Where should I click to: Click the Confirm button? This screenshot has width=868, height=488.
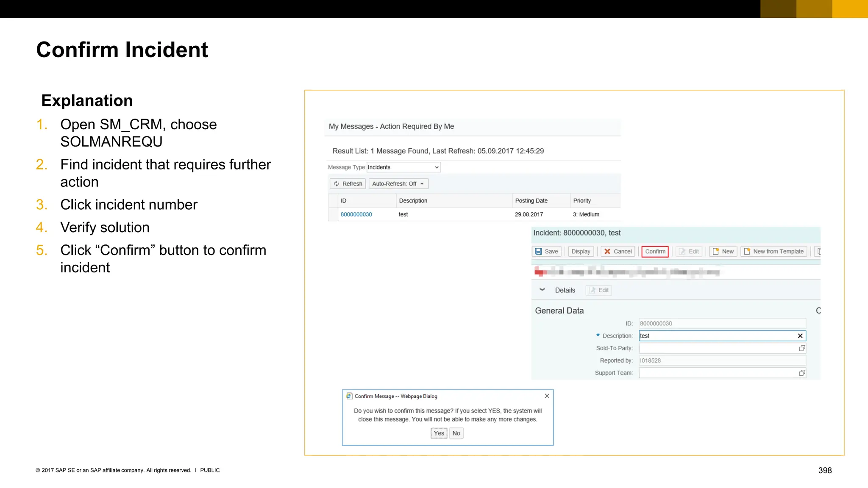click(x=655, y=252)
